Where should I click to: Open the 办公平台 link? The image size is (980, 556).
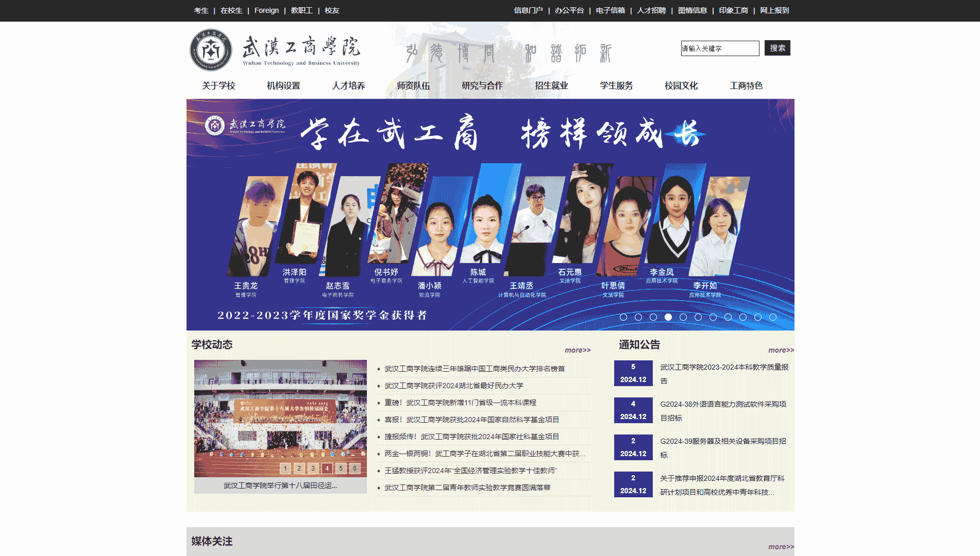(569, 10)
